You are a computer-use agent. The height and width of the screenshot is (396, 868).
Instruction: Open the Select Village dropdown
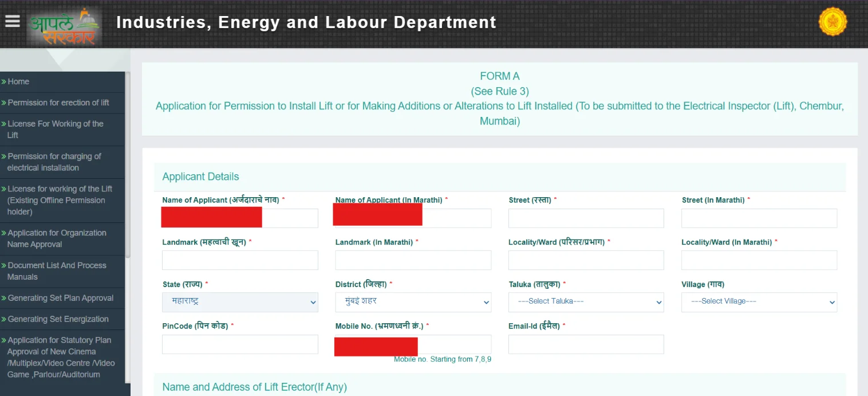pos(759,302)
